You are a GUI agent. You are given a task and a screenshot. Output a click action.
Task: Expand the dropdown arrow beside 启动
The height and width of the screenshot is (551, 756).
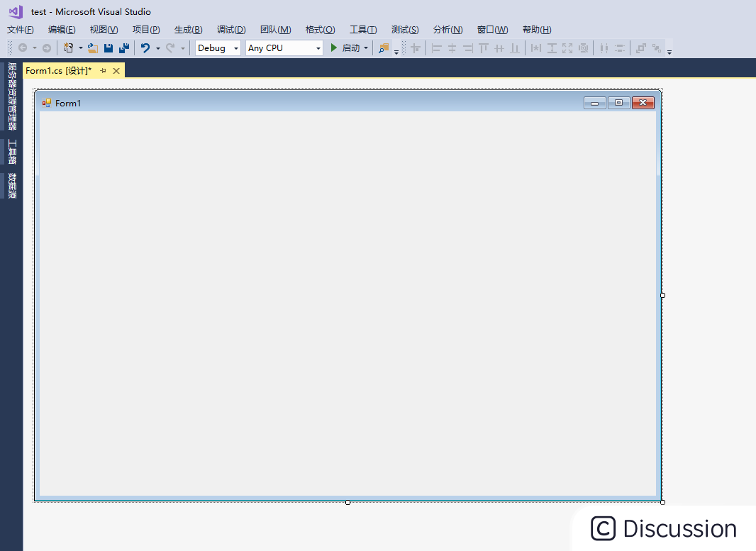click(366, 48)
